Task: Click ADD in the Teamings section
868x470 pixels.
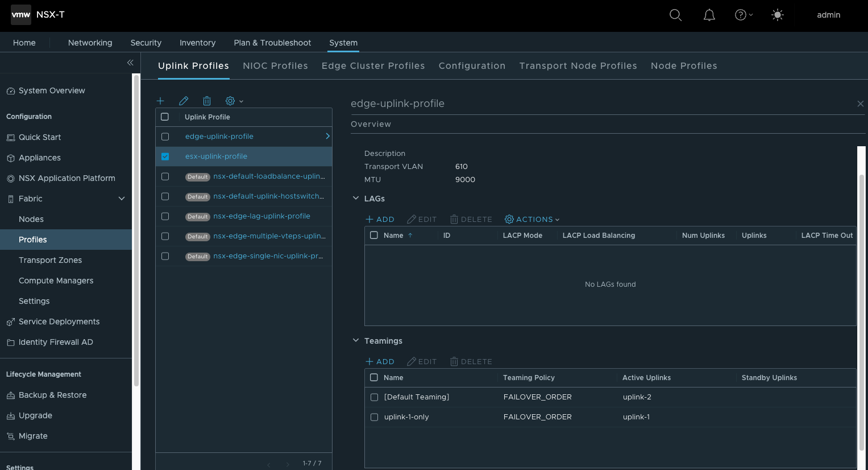Action: click(x=380, y=361)
